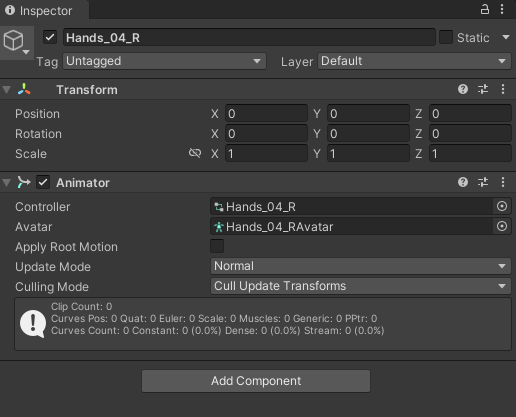This screenshot has height=417, width=516.
Task: Open the Static flags dropdown arrow
Action: (506, 37)
